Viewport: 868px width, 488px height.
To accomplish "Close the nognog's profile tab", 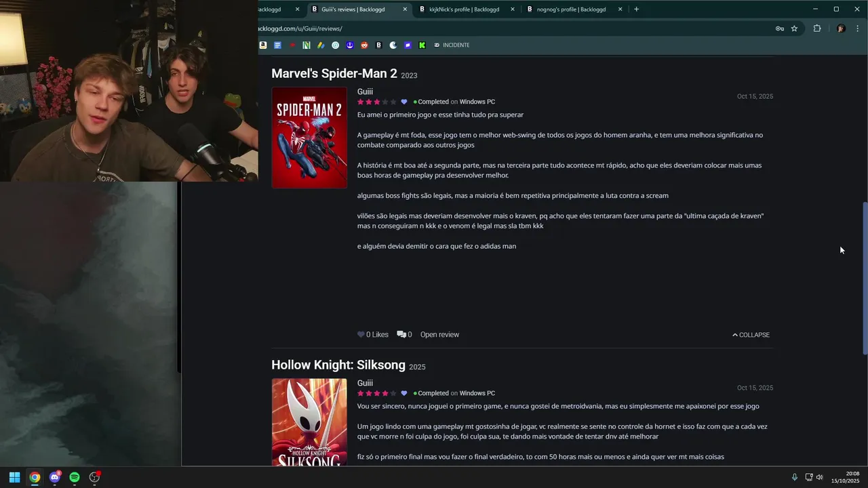I will (x=620, y=9).
